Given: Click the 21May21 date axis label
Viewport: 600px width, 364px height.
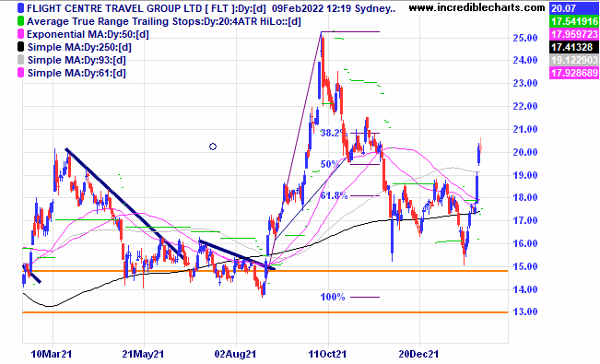Looking at the screenshot, I should (143, 354).
